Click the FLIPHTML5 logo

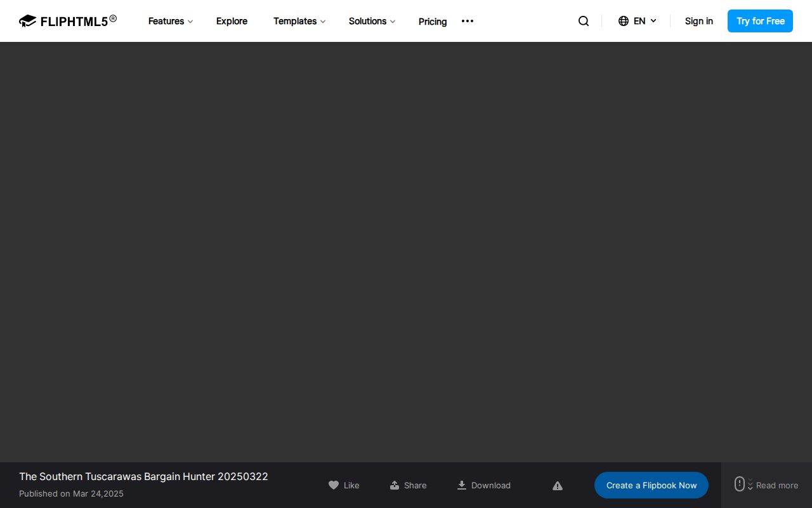tap(68, 21)
